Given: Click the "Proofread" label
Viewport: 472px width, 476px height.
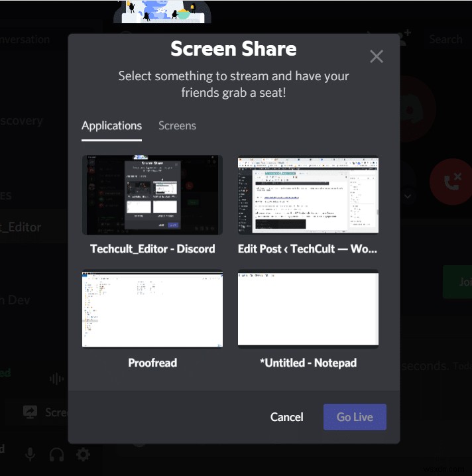Looking at the screenshot, I should click(152, 363).
